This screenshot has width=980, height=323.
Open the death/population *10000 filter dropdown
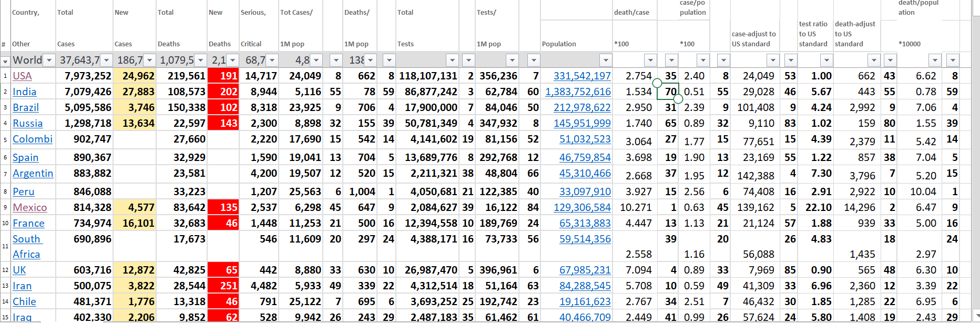[935, 60]
